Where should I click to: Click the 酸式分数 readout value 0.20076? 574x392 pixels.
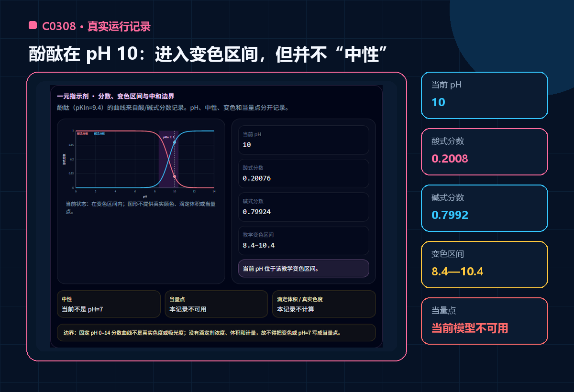tap(257, 178)
